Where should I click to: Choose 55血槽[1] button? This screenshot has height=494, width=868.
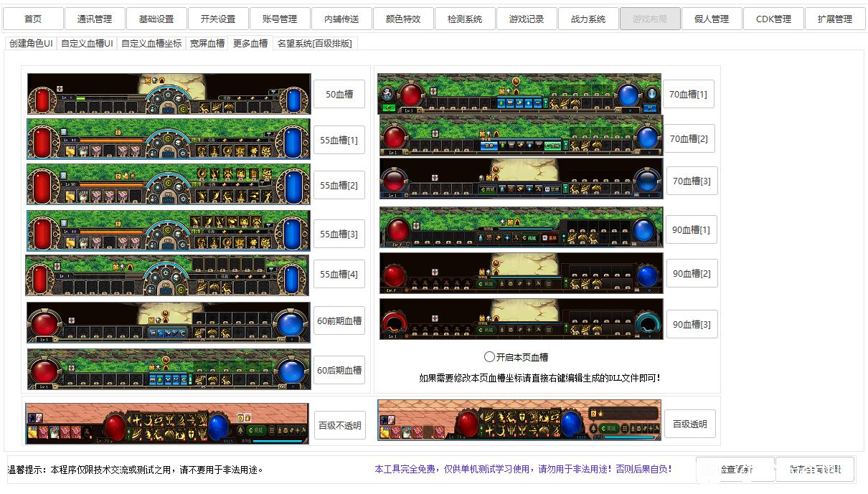click(x=339, y=140)
